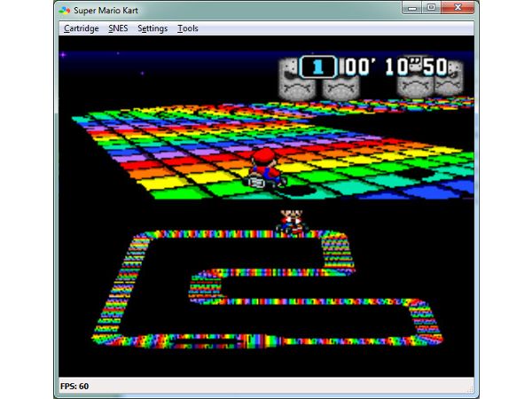532x399 pixels.
Task: Close the Super Mario Kart window
Action: click(x=458, y=8)
